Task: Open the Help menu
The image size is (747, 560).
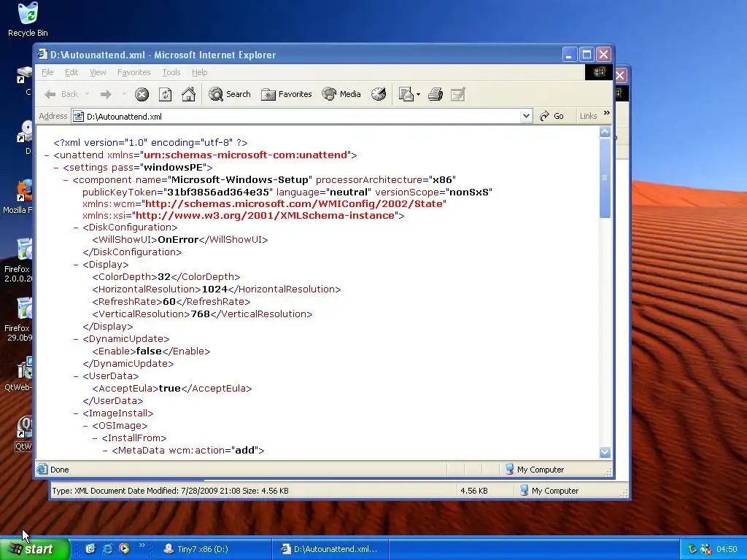Action: tap(200, 72)
